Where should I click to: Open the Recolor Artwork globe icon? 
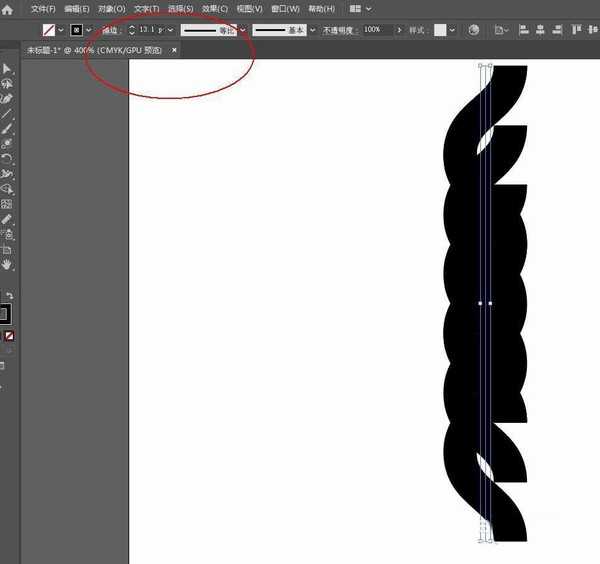tap(474, 30)
